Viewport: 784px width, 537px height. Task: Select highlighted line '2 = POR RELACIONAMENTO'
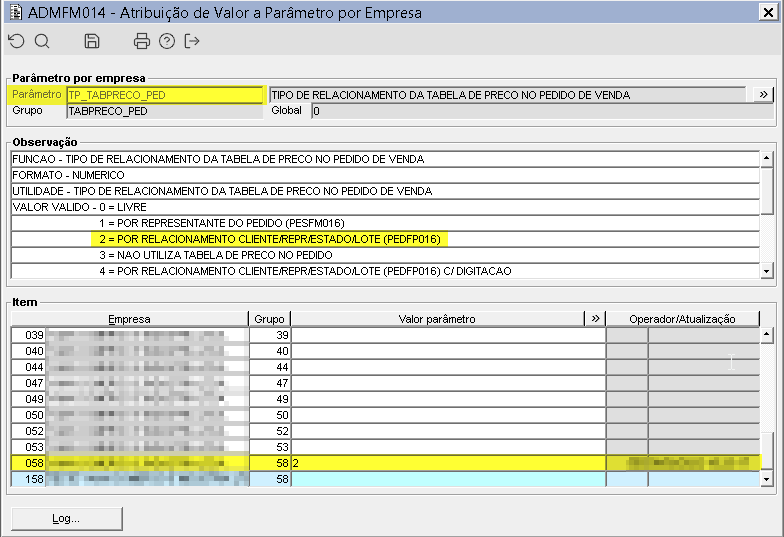385,239
